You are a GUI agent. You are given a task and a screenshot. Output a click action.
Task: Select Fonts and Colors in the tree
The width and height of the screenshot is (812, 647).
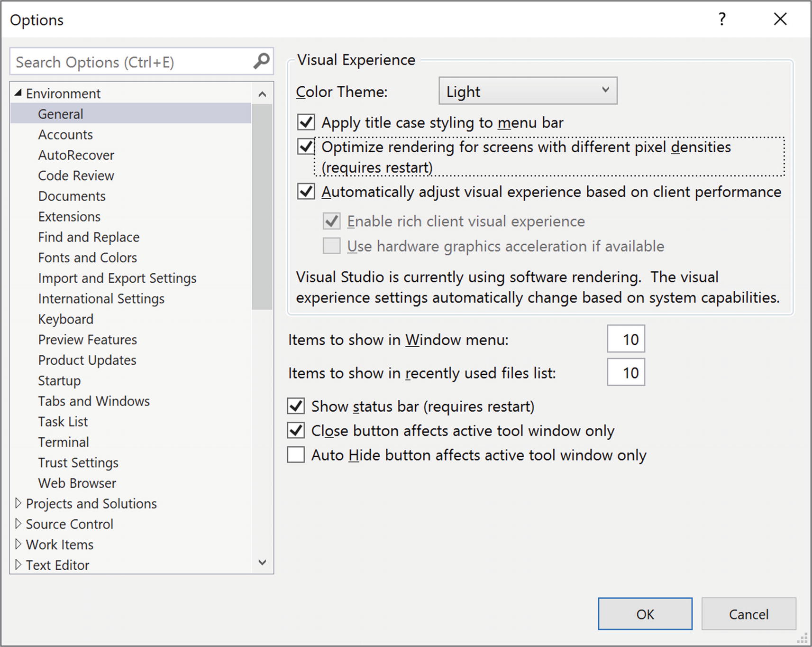87,258
